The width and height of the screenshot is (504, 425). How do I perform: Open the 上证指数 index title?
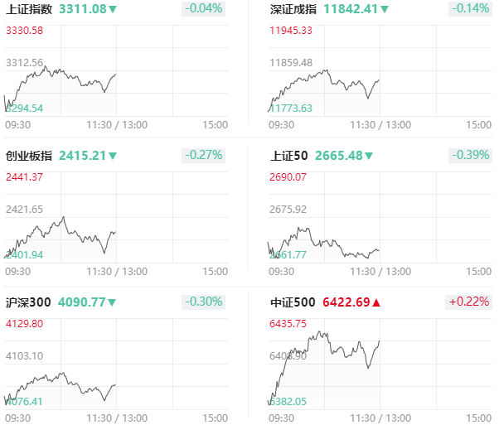[x=29, y=9]
